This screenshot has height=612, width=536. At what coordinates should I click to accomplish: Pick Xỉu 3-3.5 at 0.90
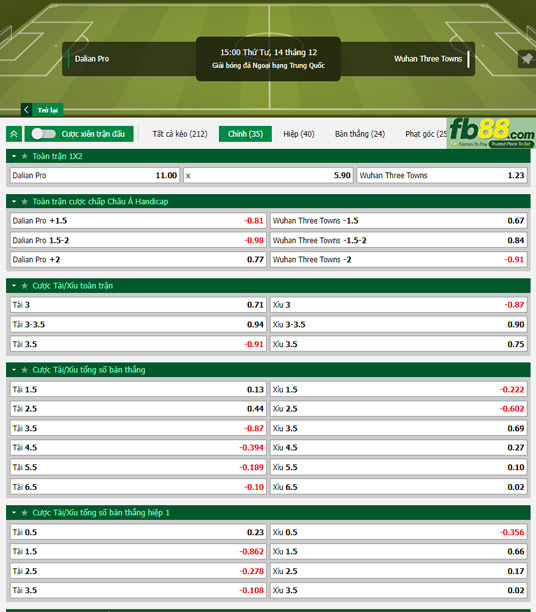click(x=399, y=324)
